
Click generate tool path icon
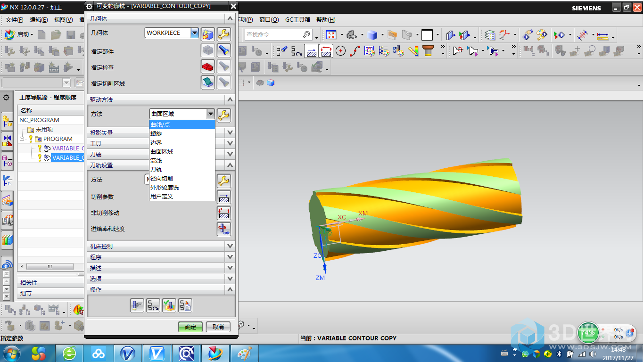(x=137, y=306)
